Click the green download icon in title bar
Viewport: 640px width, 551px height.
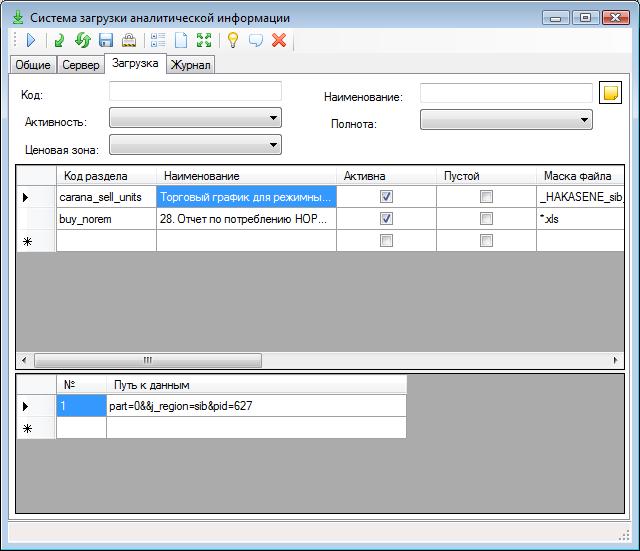(18, 18)
